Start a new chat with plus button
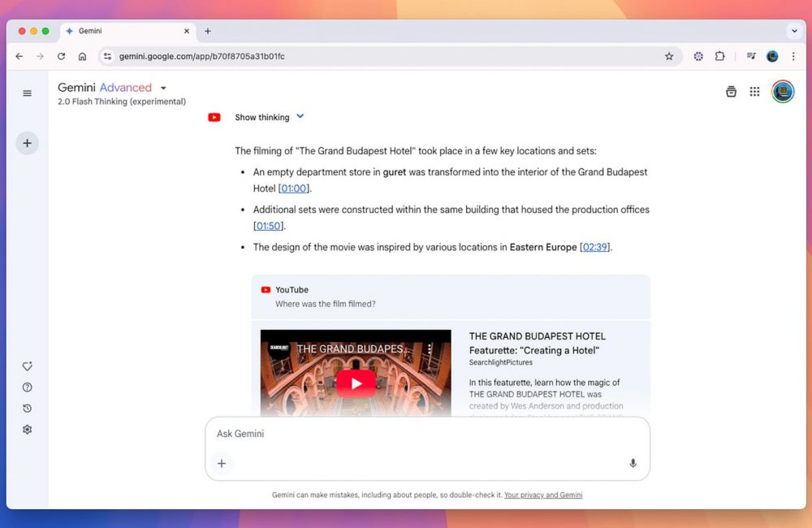This screenshot has height=528, width=812. tap(27, 143)
